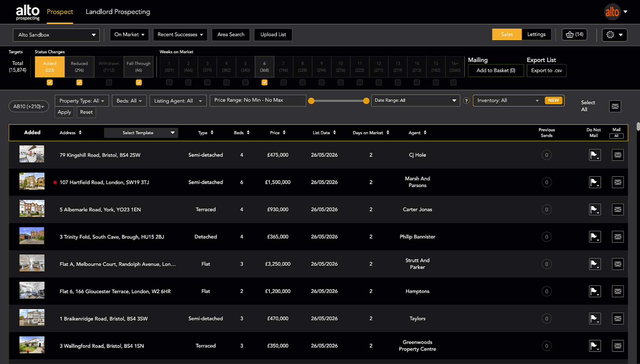Screen dimensions: 640x364
Task: Open the Listing Agent filter dropdown
Action: pos(178,101)
